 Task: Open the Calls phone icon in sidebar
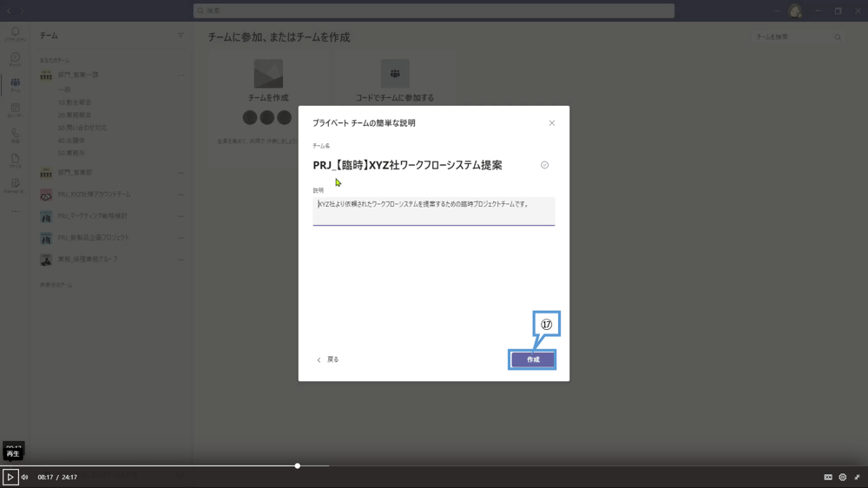(x=15, y=135)
